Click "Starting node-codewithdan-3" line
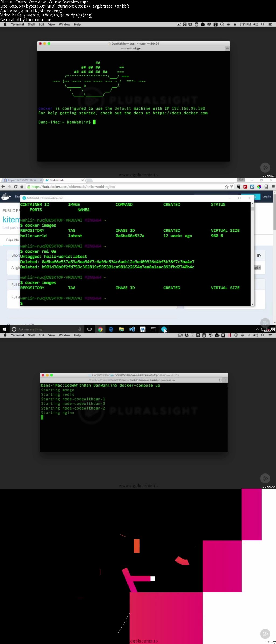Screen dimensions: 276x644 tap(73, 404)
